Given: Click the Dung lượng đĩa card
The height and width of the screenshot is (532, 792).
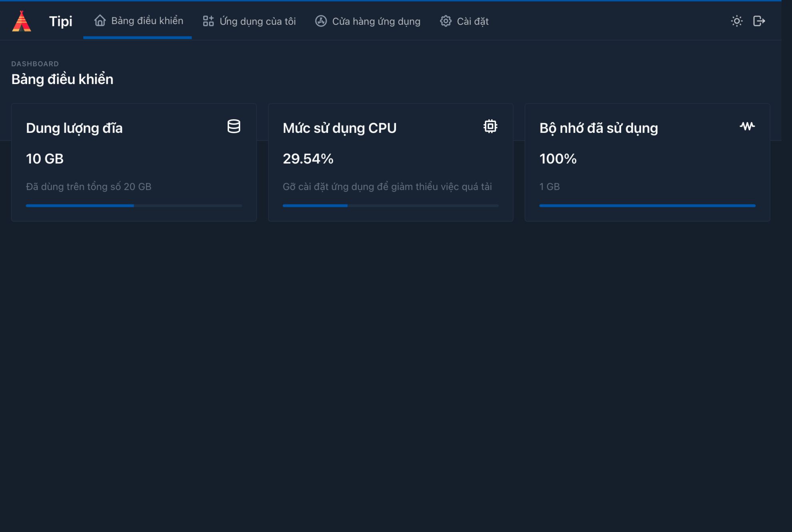Looking at the screenshot, I should click(x=134, y=162).
